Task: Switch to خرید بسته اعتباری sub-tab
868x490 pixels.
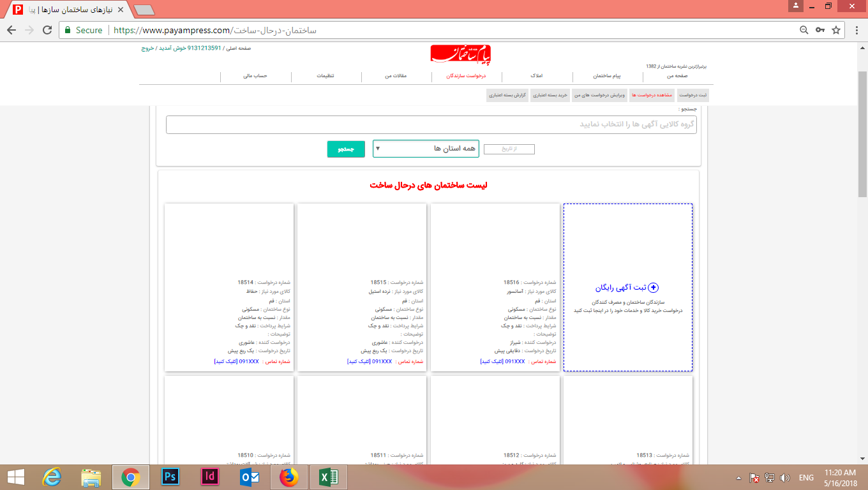Action: click(x=550, y=94)
